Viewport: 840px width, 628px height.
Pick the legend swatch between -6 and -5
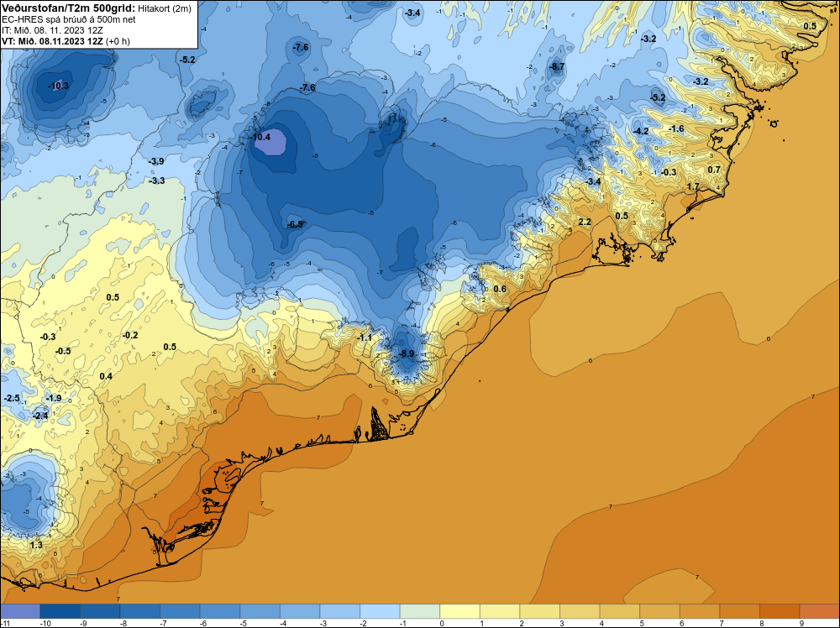click(x=219, y=611)
